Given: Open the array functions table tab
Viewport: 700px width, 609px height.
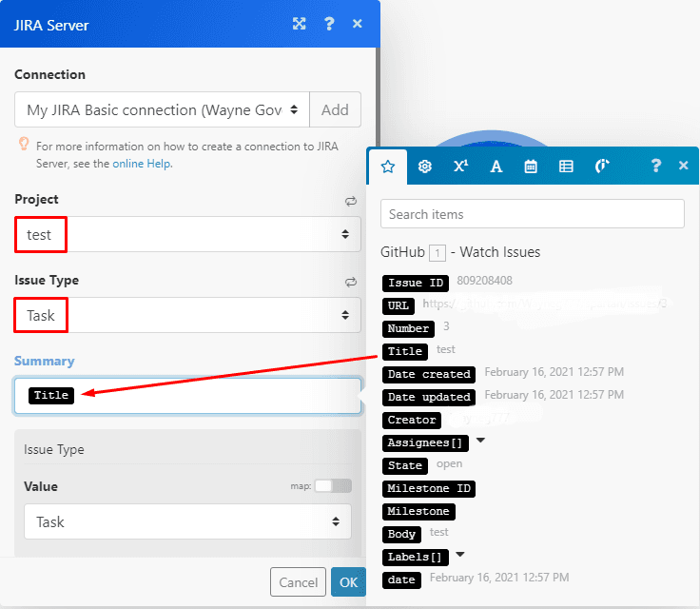Looking at the screenshot, I should click(566, 166).
